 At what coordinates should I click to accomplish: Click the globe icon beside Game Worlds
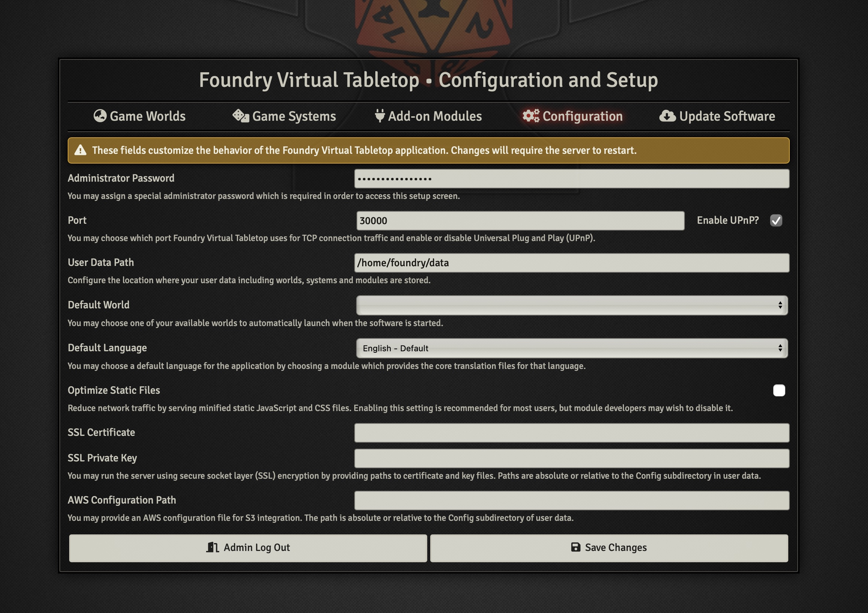tap(100, 116)
